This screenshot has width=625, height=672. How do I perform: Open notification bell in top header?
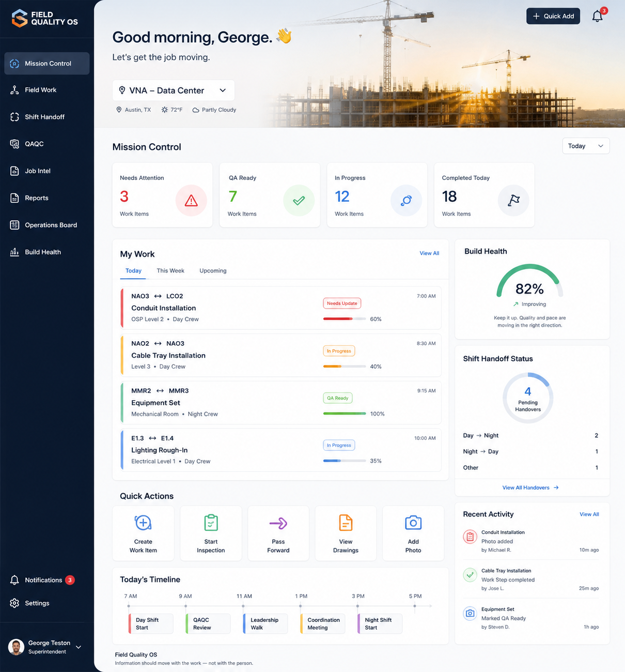(x=597, y=16)
